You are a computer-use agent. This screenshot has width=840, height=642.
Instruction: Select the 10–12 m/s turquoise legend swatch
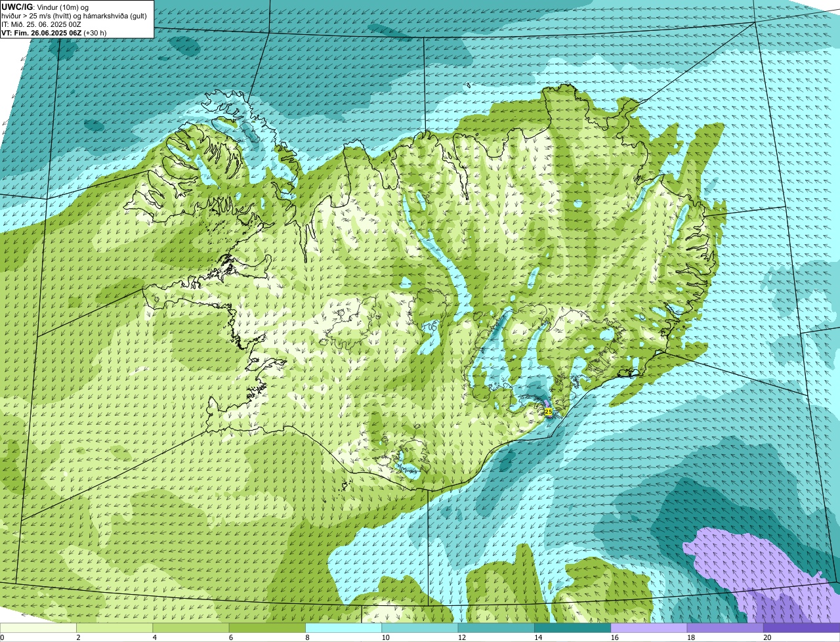point(420,628)
